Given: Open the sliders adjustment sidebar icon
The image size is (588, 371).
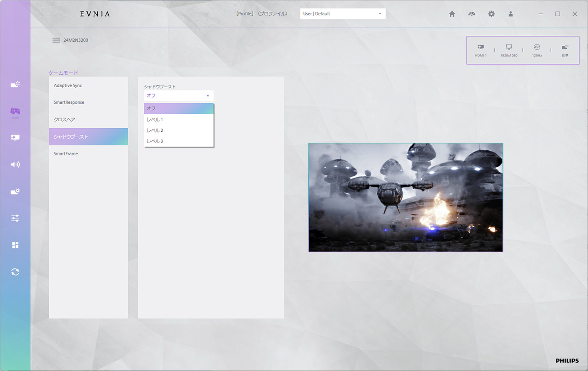Looking at the screenshot, I should 15,218.
